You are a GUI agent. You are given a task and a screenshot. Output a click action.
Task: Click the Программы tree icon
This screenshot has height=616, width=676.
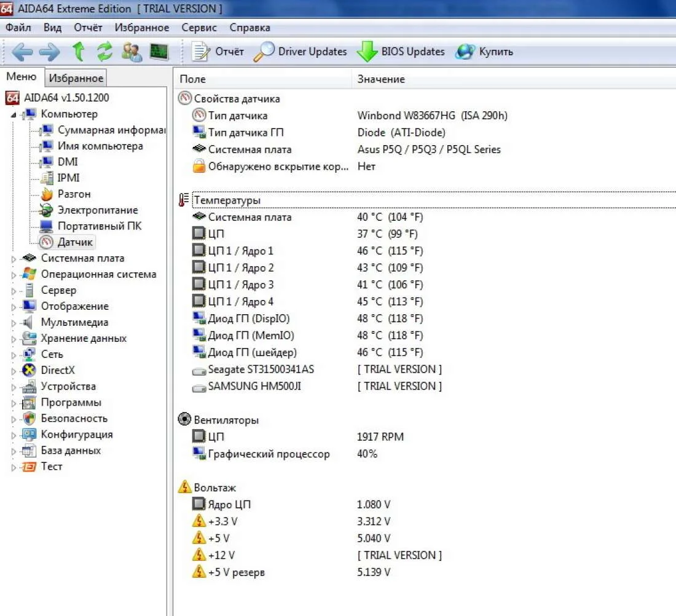click(x=29, y=403)
